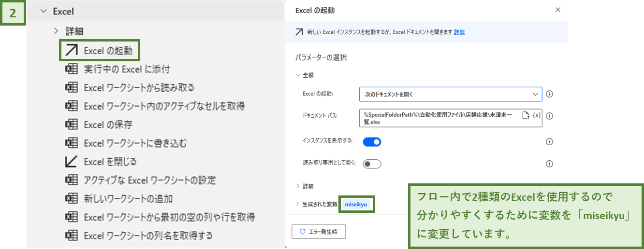The image size is (644, 249).
Task: Click icon beside Excel の保存
Action: (x=72, y=124)
